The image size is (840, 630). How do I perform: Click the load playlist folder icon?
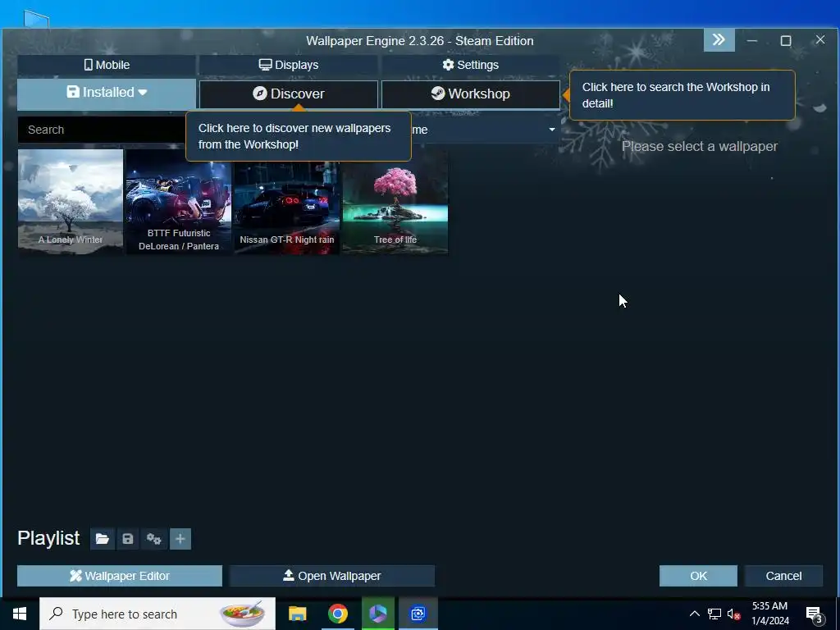pyautogui.click(x=103, y=539)
